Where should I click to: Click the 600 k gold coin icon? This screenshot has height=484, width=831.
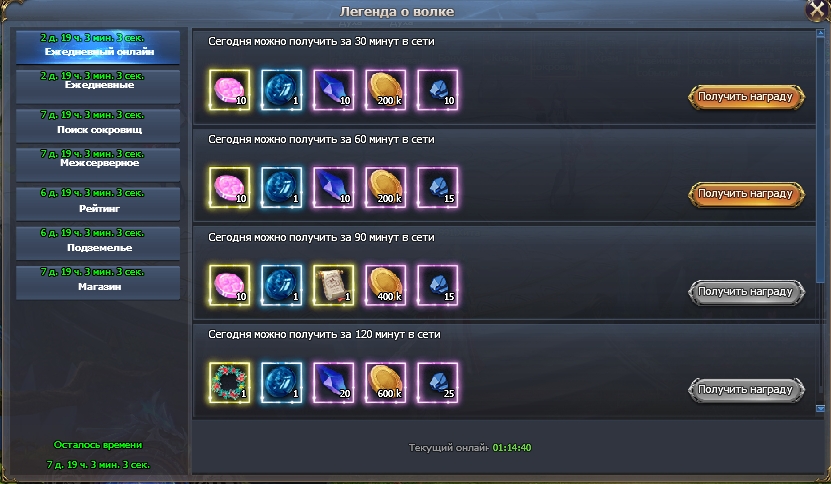tap(385, 383)
